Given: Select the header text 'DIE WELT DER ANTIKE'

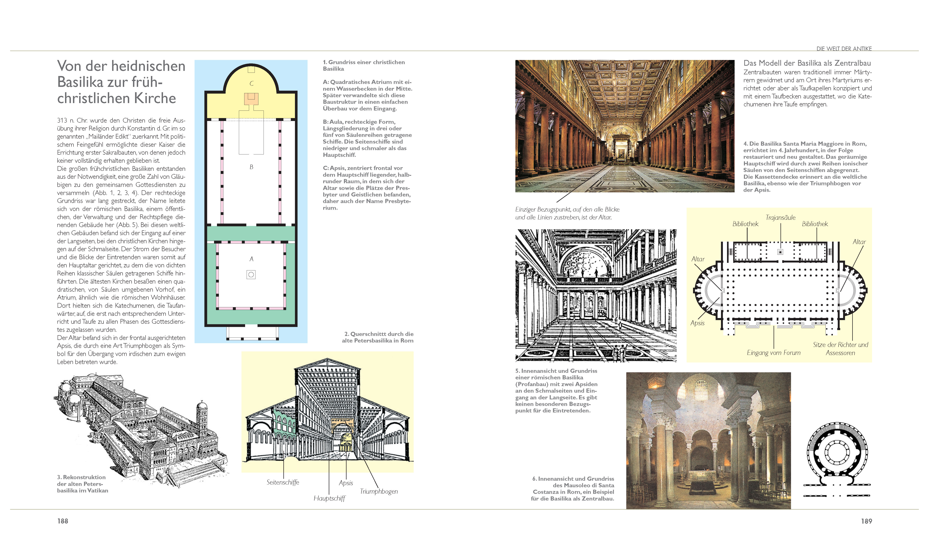Looking at the screenshot, I should [844, 49].
